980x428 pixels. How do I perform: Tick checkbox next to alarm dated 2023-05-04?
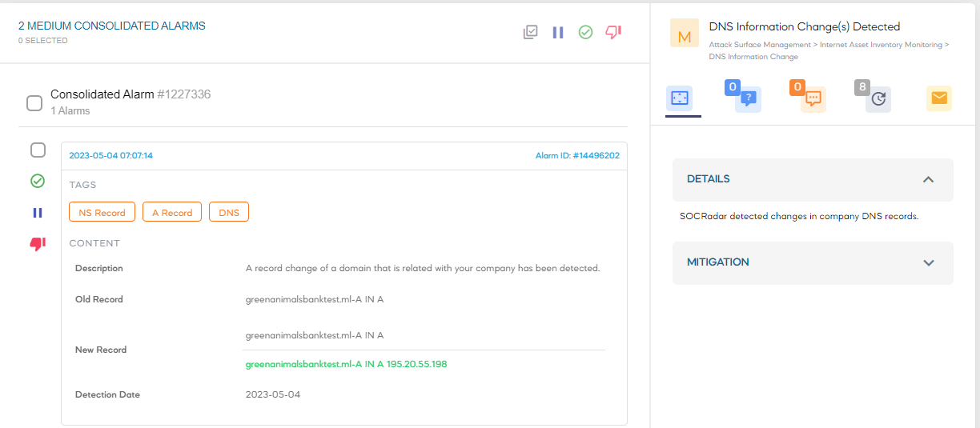click(38, 150)
